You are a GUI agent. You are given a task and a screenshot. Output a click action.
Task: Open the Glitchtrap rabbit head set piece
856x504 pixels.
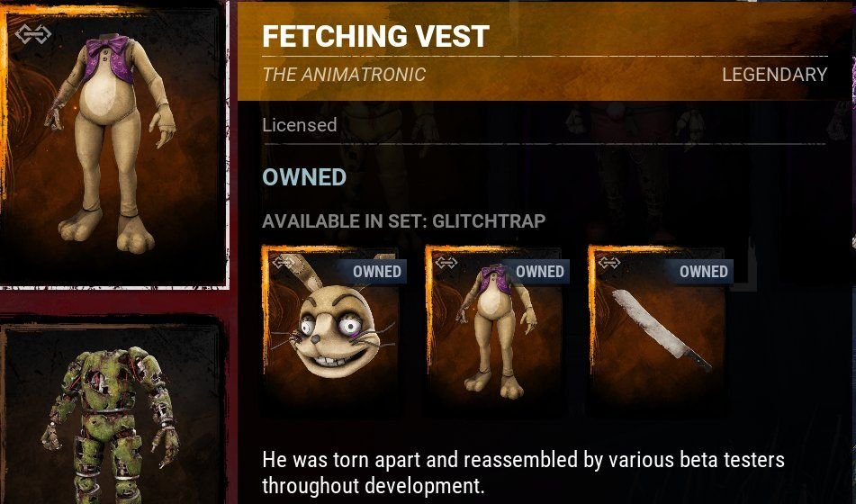[334, 327]
